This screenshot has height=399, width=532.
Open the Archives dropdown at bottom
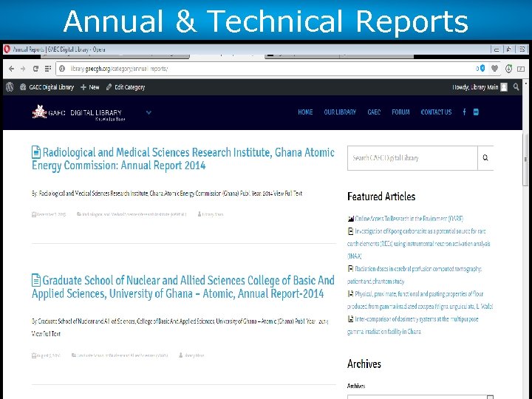click(420, 397)
